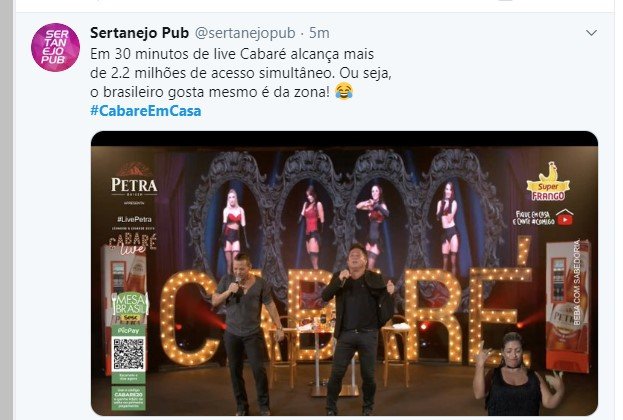Follow the #CabareEmCasa hashtag
Screen dimensions: 623x420
point(145,110)
